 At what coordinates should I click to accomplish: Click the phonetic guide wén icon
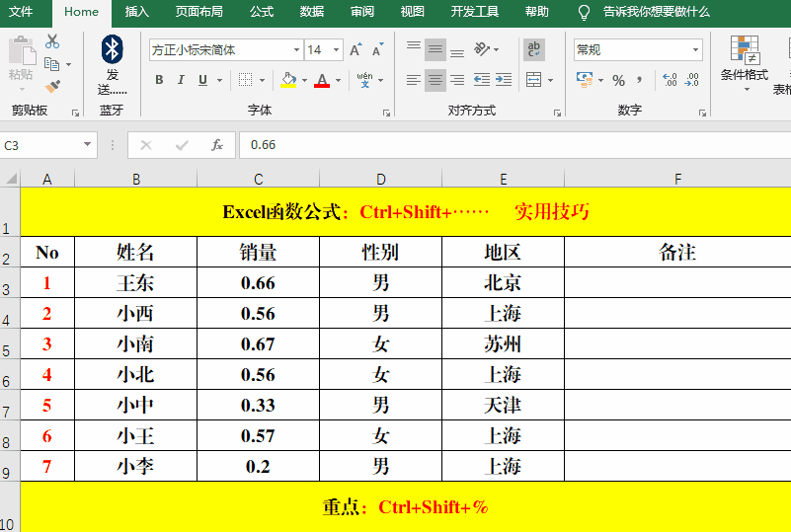coord(364,80)
